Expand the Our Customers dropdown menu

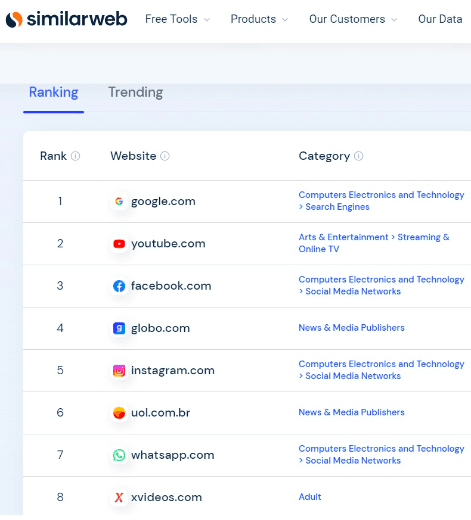click(x=353, y=19)
